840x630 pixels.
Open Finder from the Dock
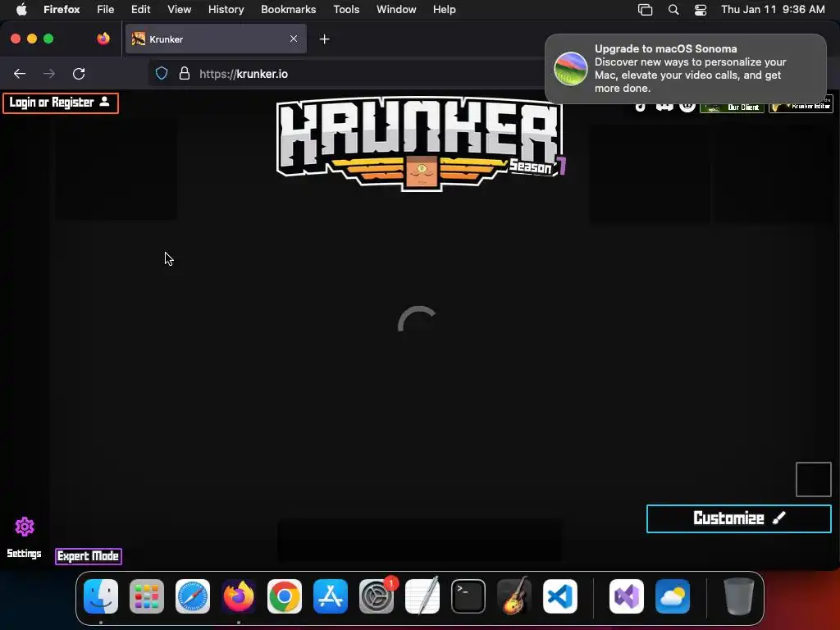point(101,596)
